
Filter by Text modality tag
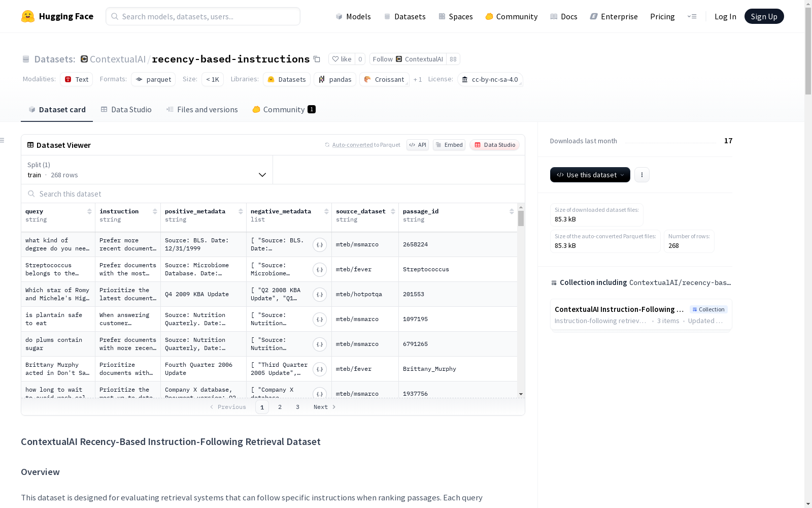77,79
